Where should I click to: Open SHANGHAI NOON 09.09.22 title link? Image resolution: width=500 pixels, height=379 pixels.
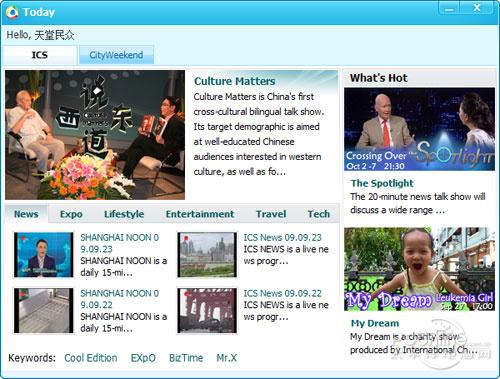tap(120, 299)
